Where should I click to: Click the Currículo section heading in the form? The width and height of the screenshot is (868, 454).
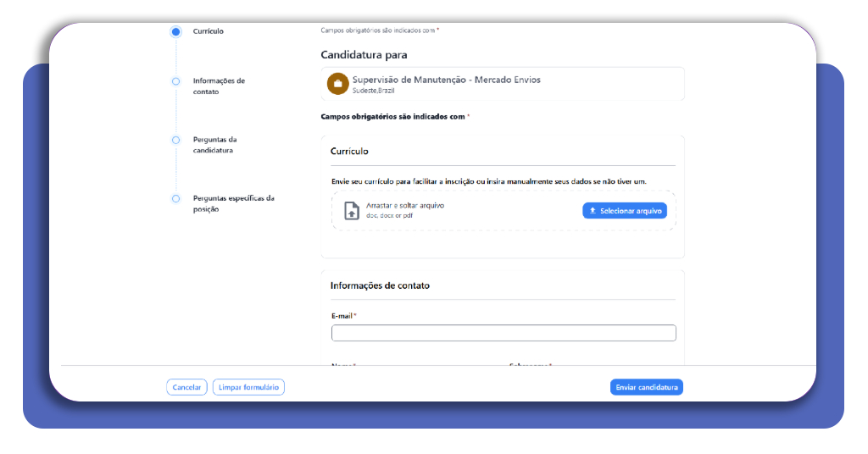[x=349, y=151]
